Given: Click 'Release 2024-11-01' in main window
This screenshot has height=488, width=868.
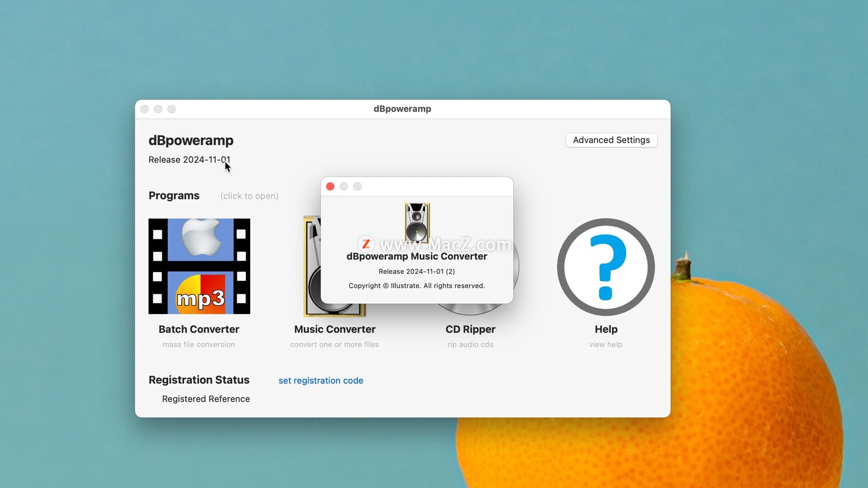Looking at the screenshot, I should coord(189,160).
